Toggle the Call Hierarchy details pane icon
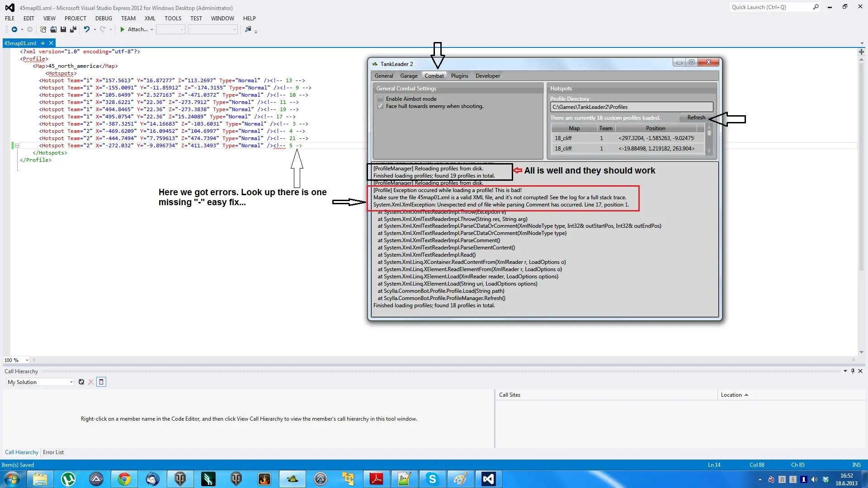The width and height of the screenshot is (868, 488). pyautogui.click(x=101, y=382)
